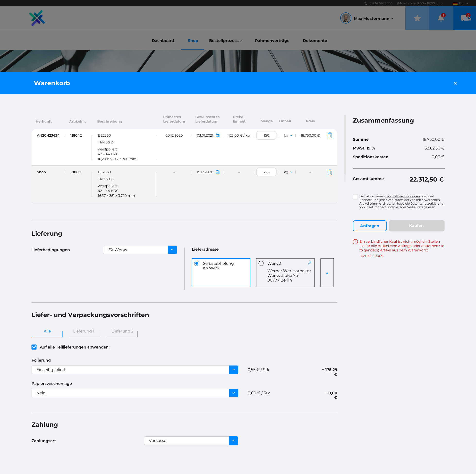Open the Zahlungsart Vorkasse dropdown
This screenshot has width=476, height=474.
click(x=233, y=441)
